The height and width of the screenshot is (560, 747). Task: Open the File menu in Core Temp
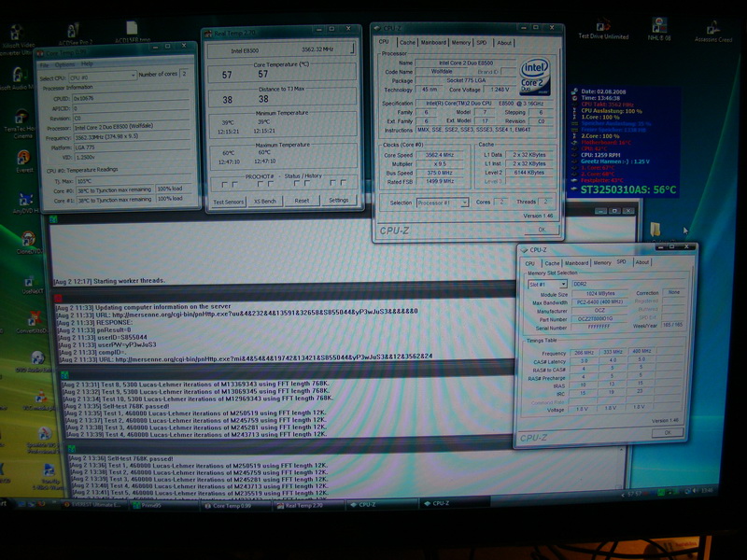click(44, 64)
